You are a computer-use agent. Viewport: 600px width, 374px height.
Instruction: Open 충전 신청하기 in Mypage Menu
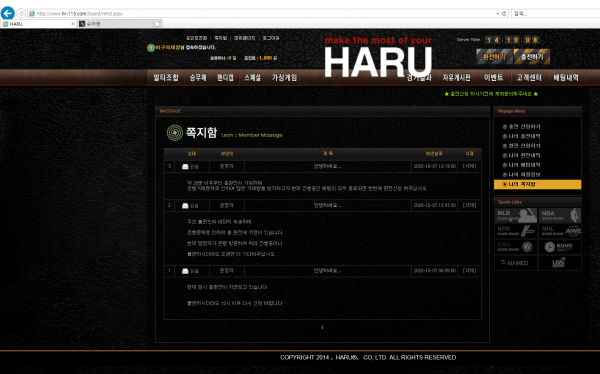(x=524, y=126)
